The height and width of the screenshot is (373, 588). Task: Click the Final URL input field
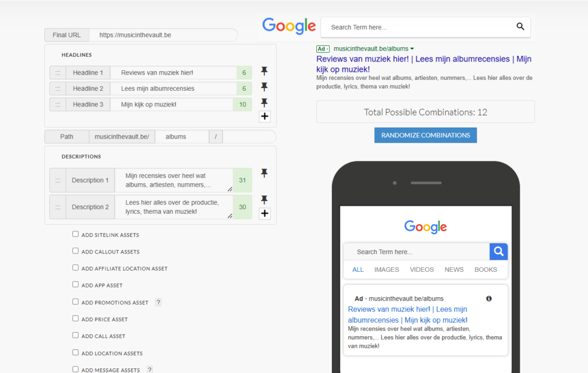pyautogui.click(x=163, y=35)
